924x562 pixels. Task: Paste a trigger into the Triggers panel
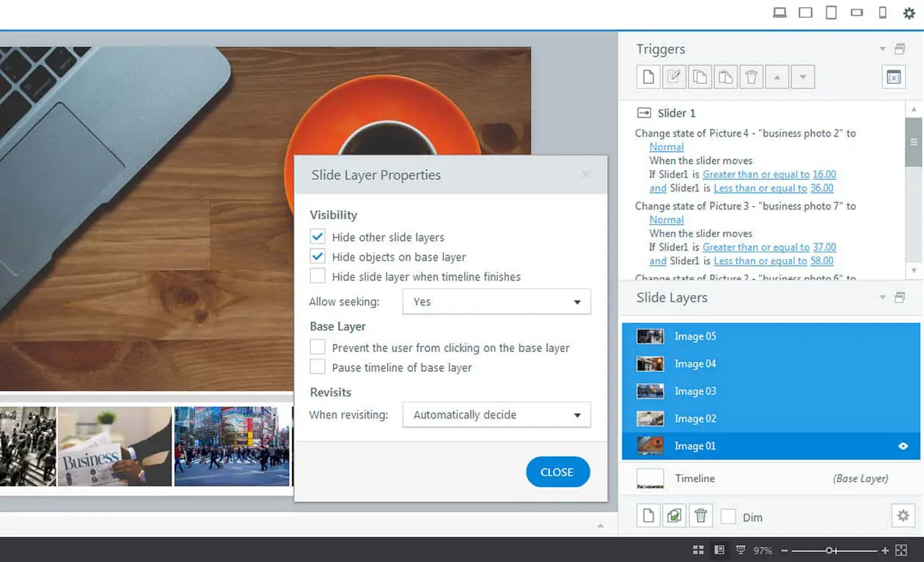pyautogui.click(x=725, y=76)
